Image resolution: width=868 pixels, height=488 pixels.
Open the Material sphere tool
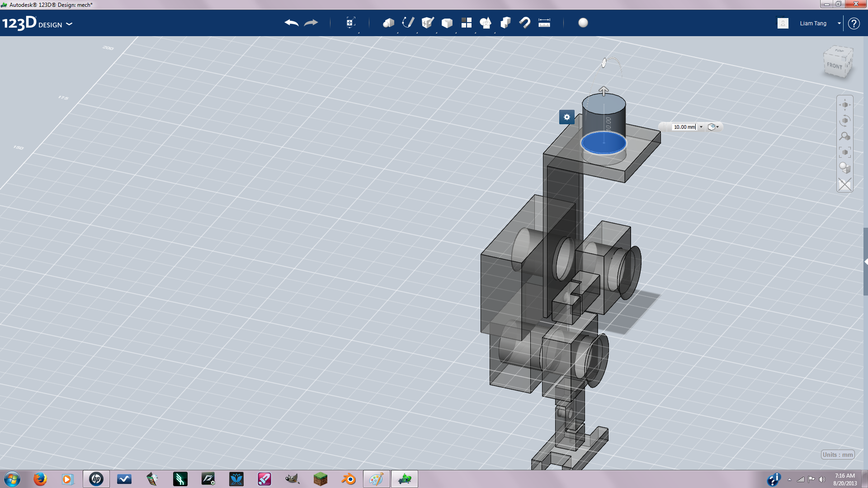pyautogui.click(x=583, y=23)
